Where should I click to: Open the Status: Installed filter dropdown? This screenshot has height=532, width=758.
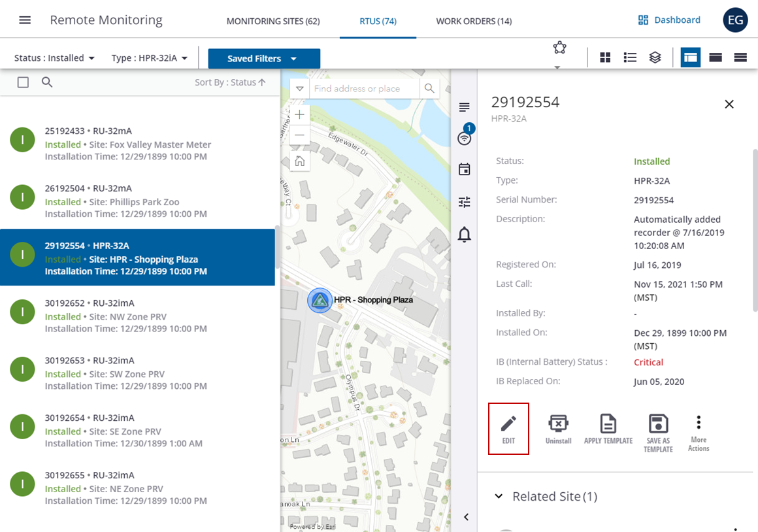pyautogui.click(x=54, y=58)
